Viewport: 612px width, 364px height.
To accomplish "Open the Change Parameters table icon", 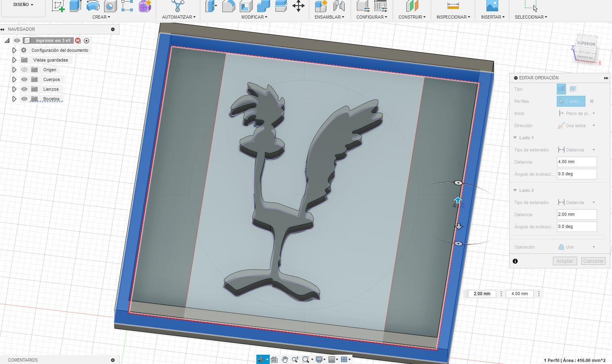I will [x=380, y=6].
